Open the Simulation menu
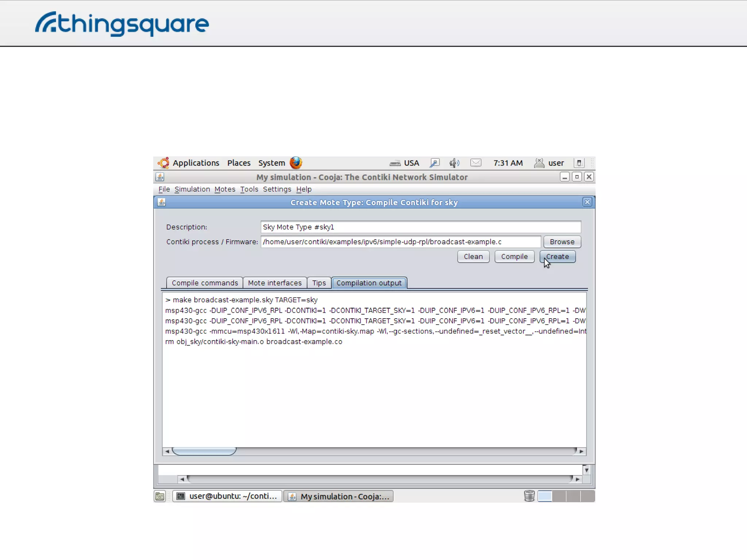This screenshot has height=560, width=747. click(192, 189)
